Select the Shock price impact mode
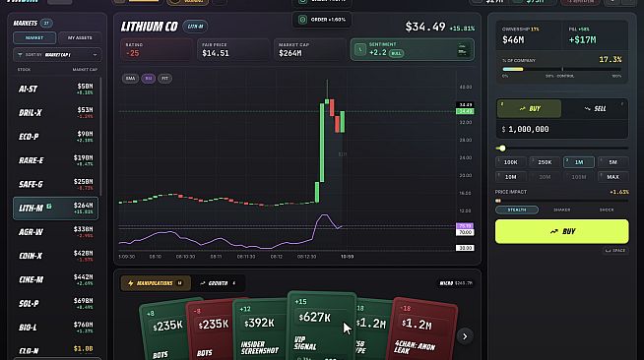The width and height of the screenshot is (644, 360). 607,210
